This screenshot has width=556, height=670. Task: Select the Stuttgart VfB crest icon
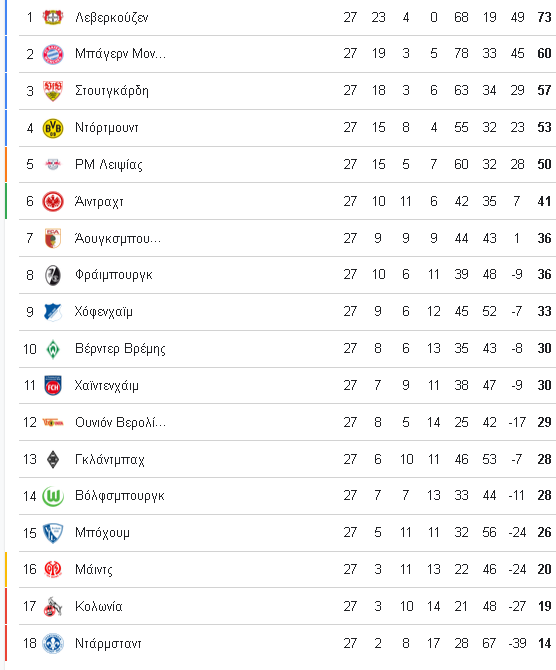[53, 91]
